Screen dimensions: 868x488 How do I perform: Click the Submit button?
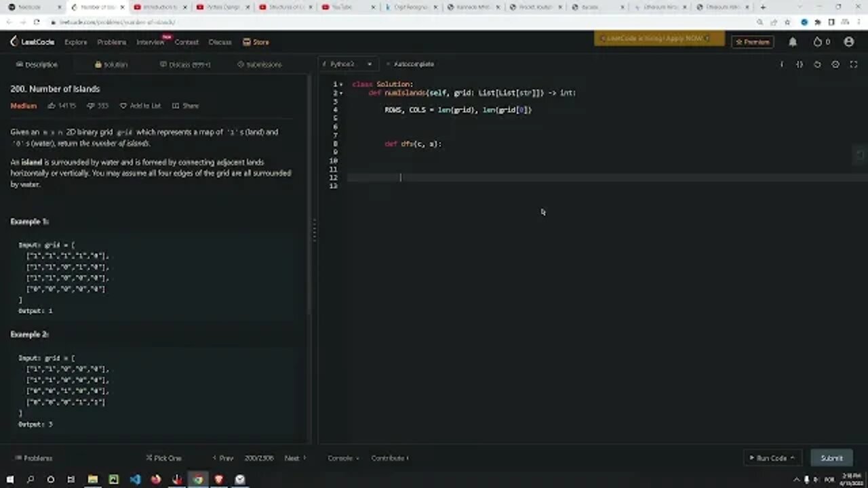[831, 458]
